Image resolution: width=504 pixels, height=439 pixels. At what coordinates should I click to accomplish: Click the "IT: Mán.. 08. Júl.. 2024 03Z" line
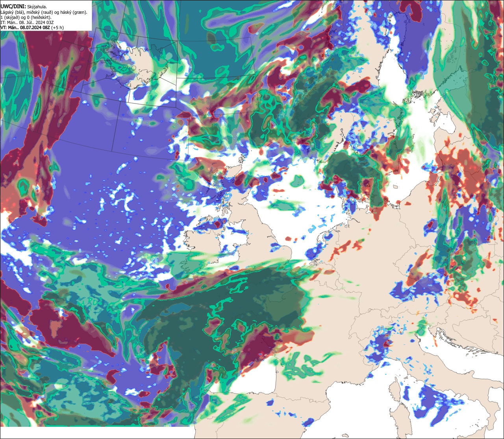point(27,22)
